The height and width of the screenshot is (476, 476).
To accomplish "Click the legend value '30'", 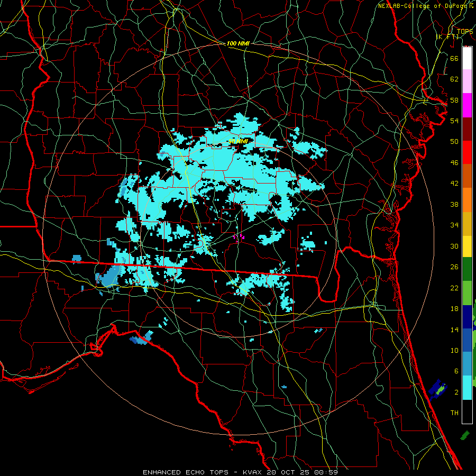I will [x=454, y=246].
